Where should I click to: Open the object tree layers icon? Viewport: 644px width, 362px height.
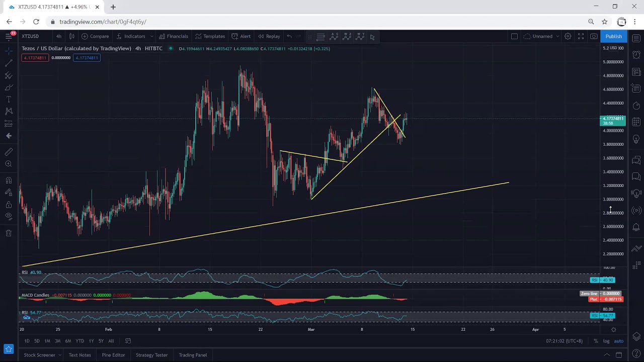click(x=636, y=336)
